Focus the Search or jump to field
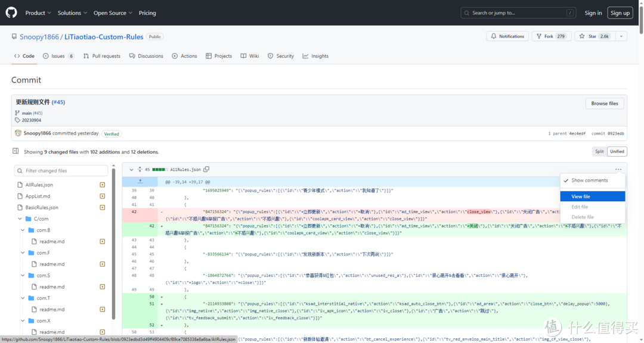Viewport: 644px width, 343px height. (x=518, y=13)
